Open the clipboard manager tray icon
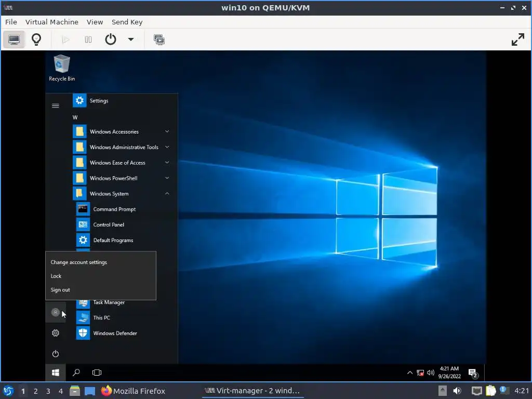Image resolution: width=532 pixels, height=399 pixels. (491, 391)
